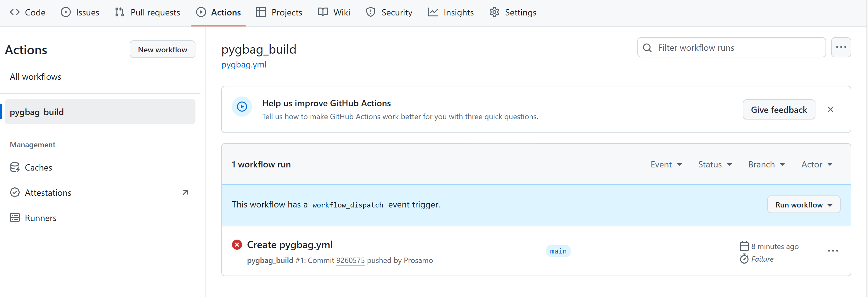Open the three-dot menu beside filter box
Screen dimensions: 868x297
841,48
